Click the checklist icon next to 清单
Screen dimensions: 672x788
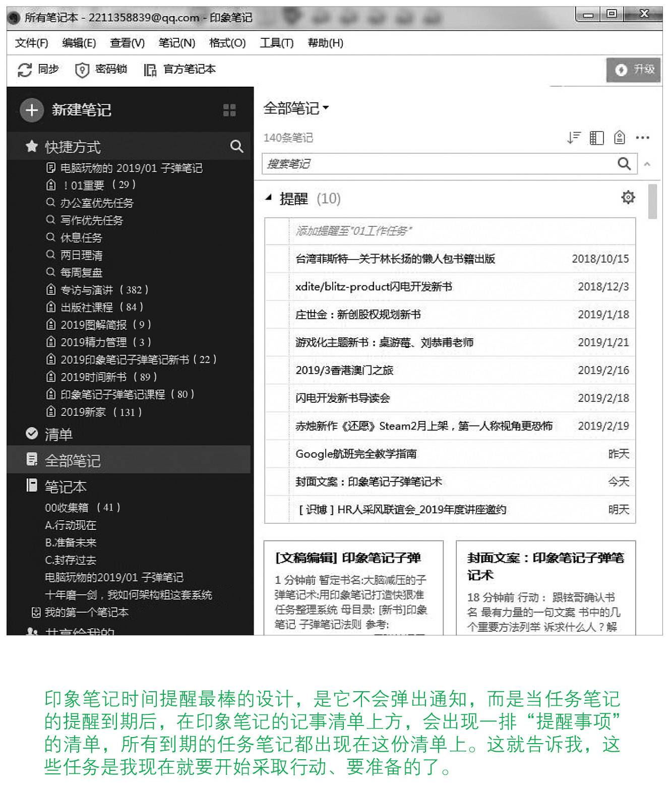pos(32,434)
